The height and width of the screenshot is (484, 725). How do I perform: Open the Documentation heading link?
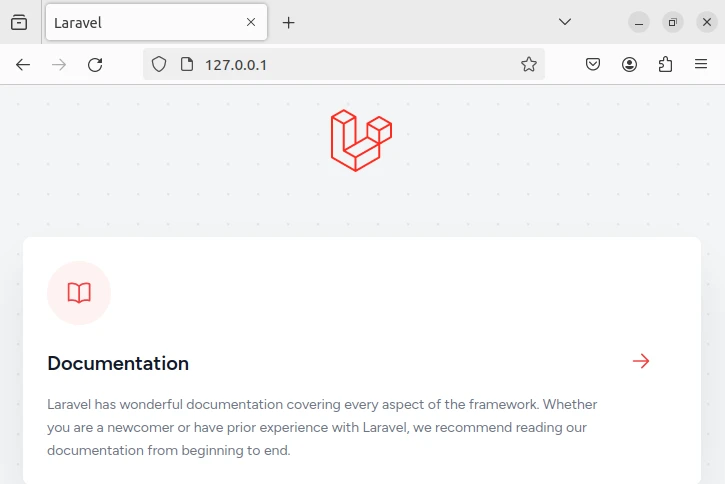point(118,363)
